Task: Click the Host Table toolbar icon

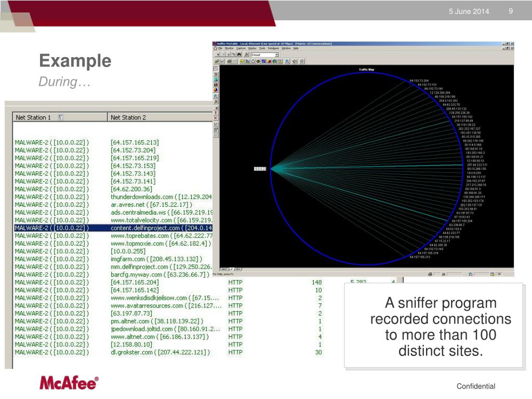Action: coord(247,61)
